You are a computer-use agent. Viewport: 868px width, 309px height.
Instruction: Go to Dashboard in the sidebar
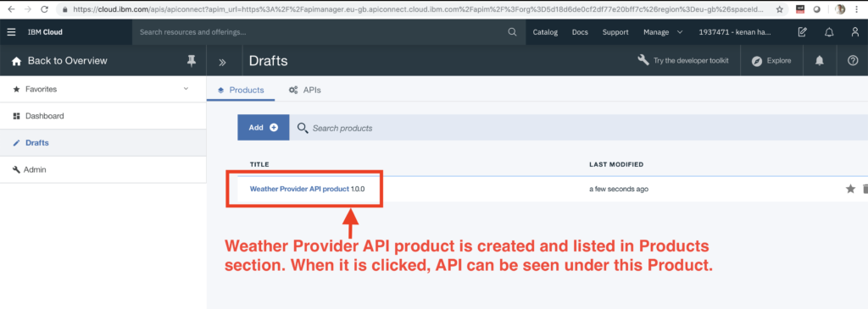pyautogui.click(x=103, y=116)
